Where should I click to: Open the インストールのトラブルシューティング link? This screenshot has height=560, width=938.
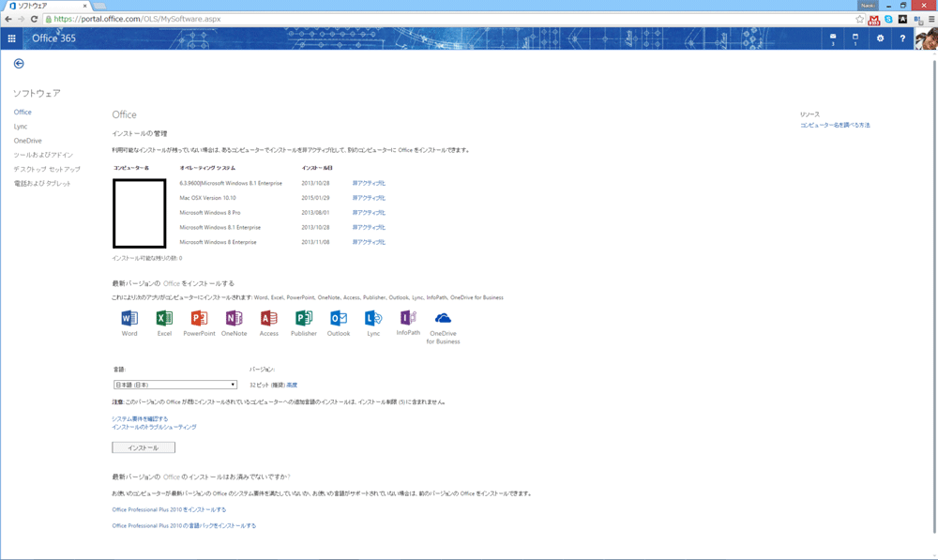tap(154, 427)
